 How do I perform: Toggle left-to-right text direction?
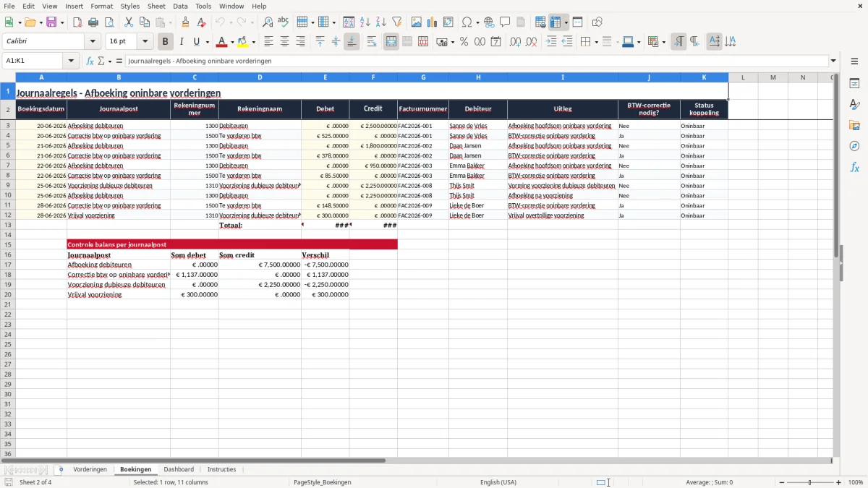(x=678, y=42)
